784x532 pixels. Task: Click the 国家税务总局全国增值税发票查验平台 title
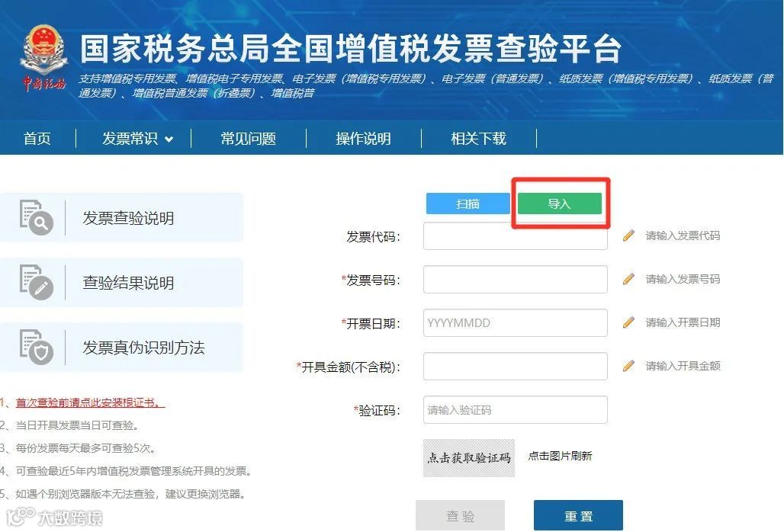coord(351,49)
